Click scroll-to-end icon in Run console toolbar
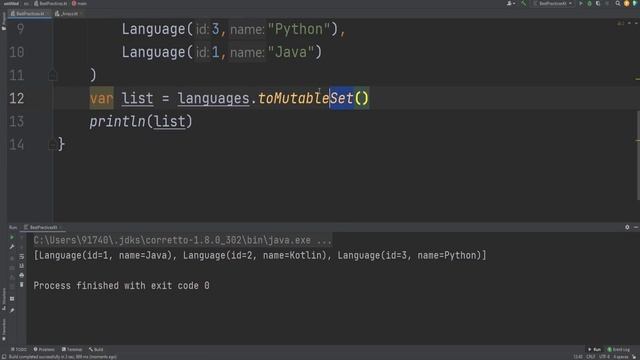 pyautogui.click(x=22, y=266)
